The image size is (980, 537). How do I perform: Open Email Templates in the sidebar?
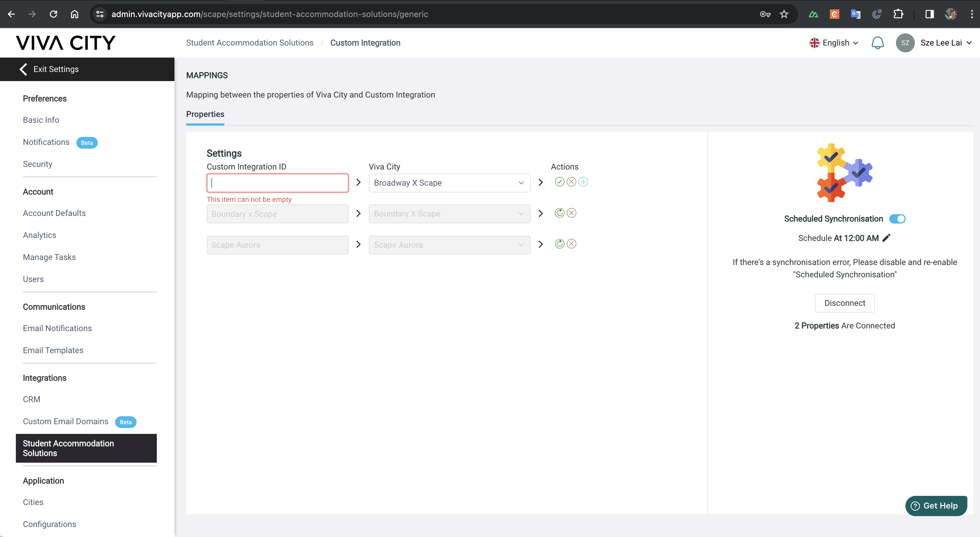pyautogui.click(x=53, y=350)
